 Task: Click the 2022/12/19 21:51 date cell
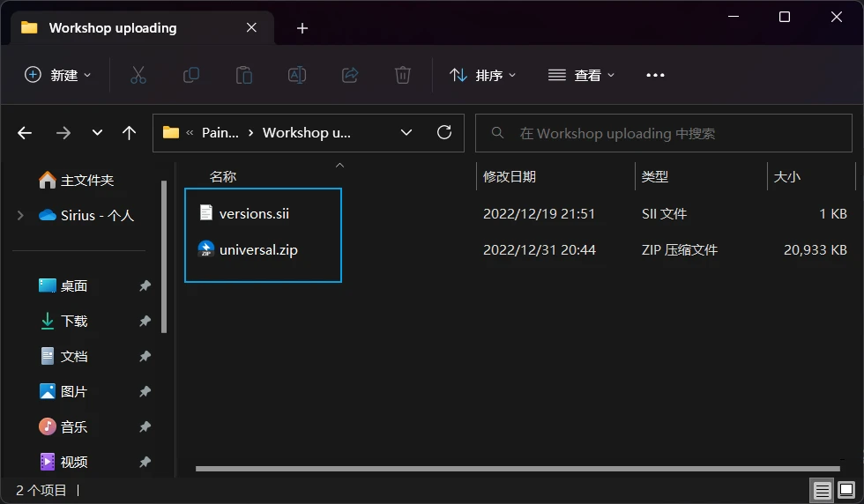tap(539, 214)
